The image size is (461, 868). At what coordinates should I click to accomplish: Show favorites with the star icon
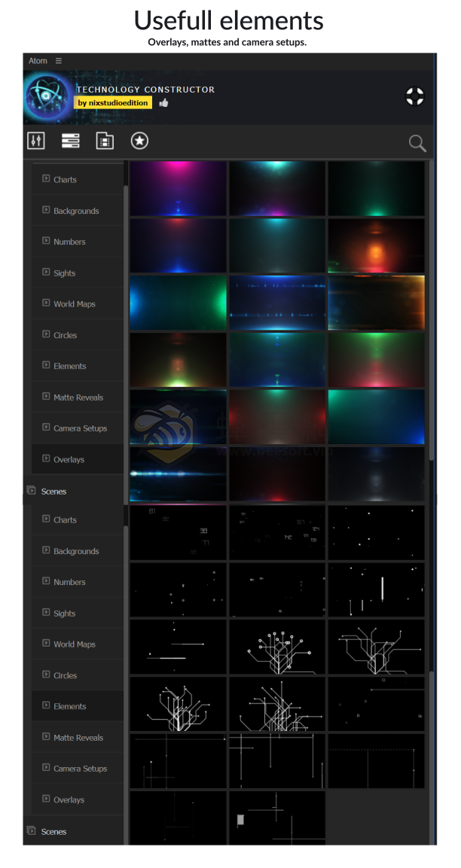139,141
